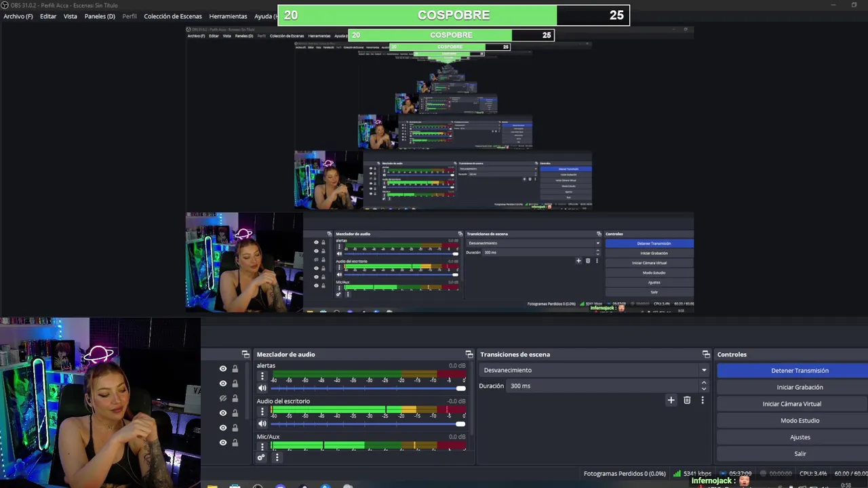Open transition properties three-dot menu

[703, 401]
